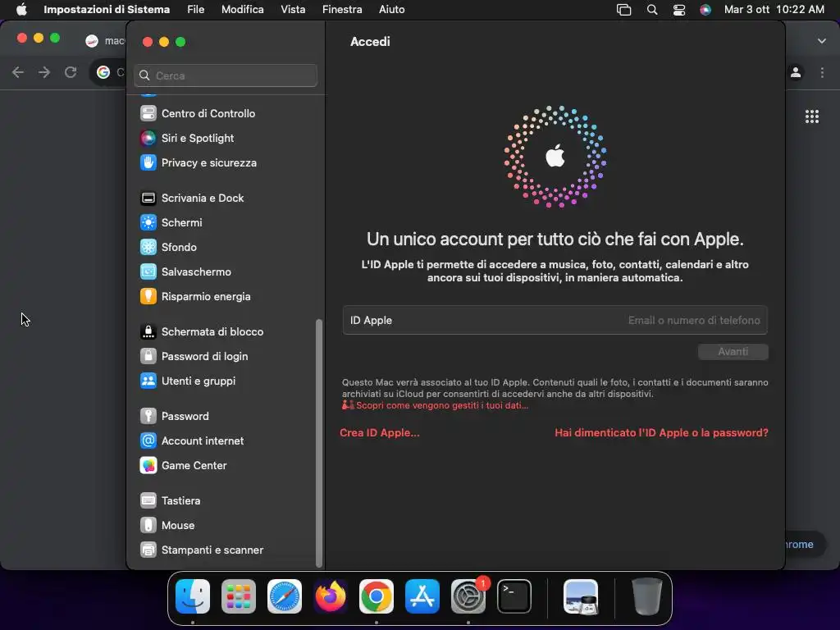Click Siri icon in menu bar
The height and width of the screenshot is (630, 840).
point(705,10)
